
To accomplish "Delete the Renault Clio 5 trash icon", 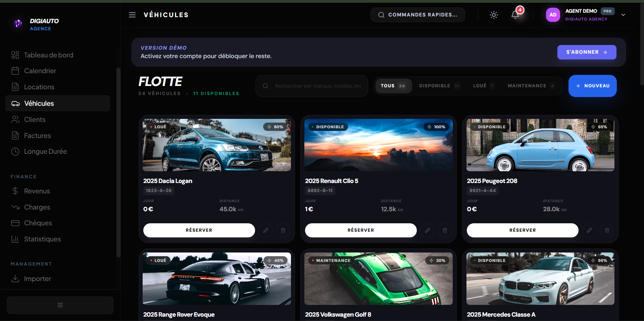I will 445,230.
